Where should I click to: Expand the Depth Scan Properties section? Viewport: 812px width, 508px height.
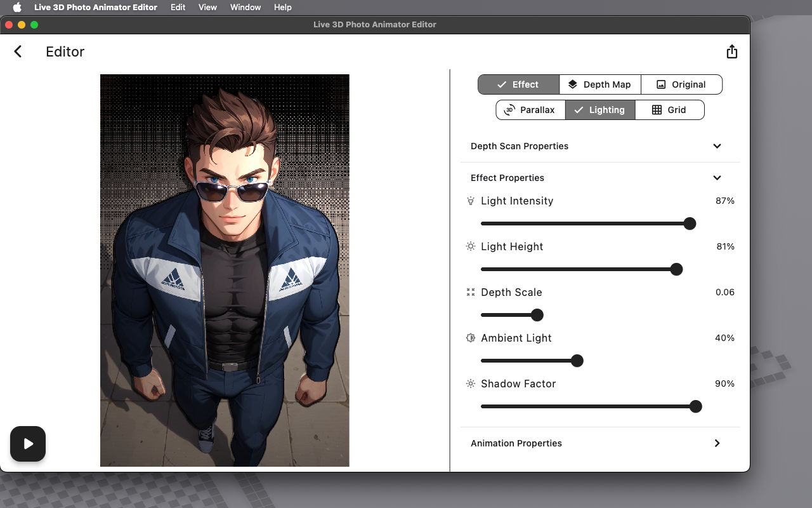600,146
